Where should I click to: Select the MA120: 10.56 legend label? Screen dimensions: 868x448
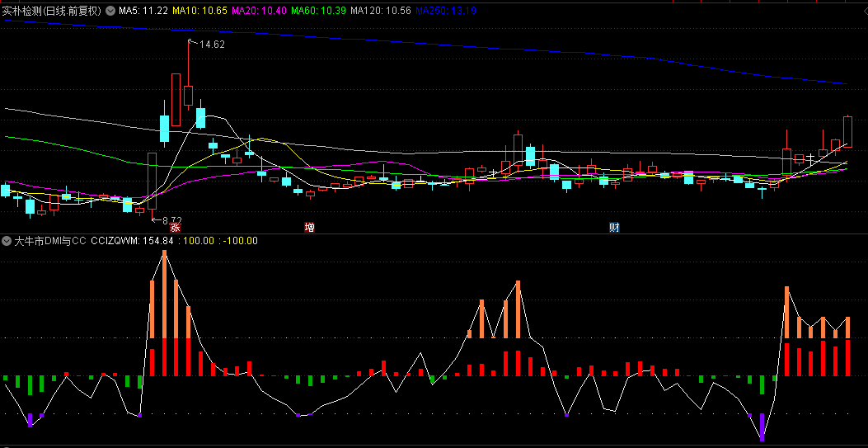click(x=381, y=11)
